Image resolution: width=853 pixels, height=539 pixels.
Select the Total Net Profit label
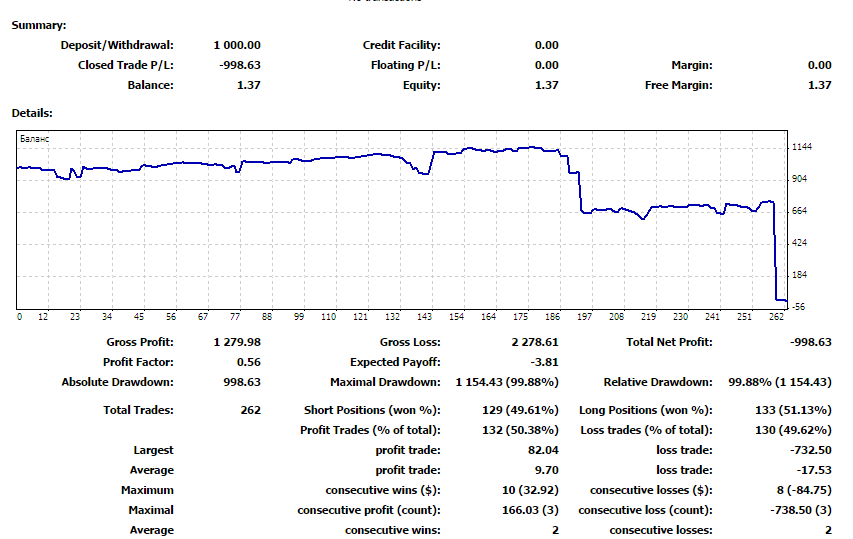click(670, 342)
